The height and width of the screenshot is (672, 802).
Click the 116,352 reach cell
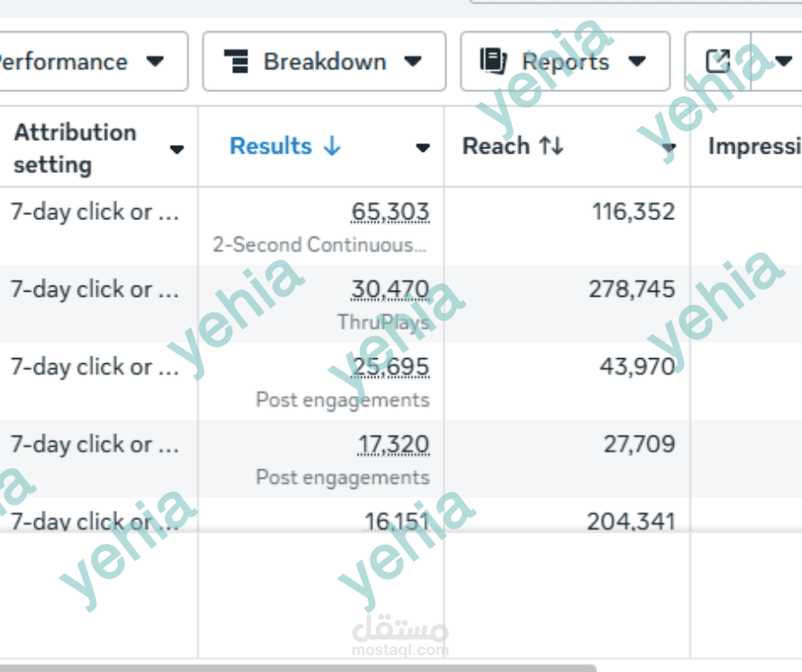click(x=633, y=211)
